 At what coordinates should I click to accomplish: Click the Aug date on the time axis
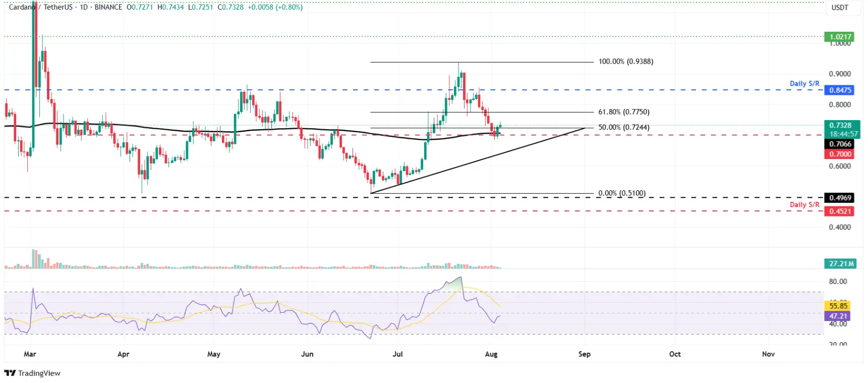click(491, 354)
